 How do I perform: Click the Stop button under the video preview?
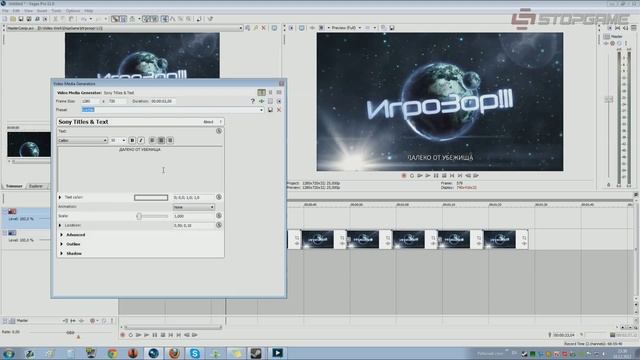coord(444,176)
